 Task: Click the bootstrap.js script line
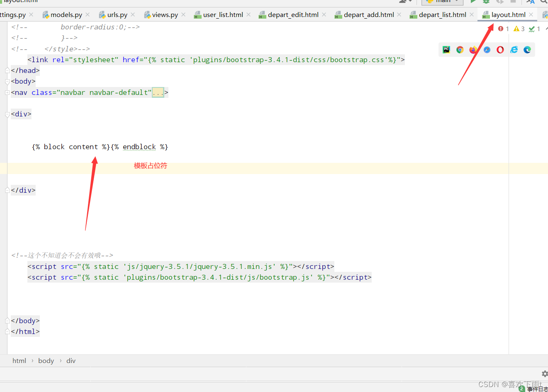200,277
